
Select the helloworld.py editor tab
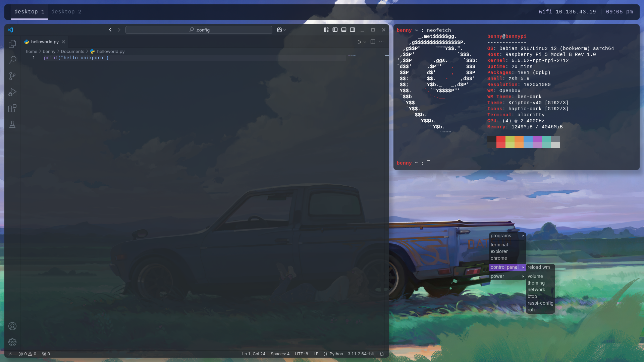pos(44,42)
